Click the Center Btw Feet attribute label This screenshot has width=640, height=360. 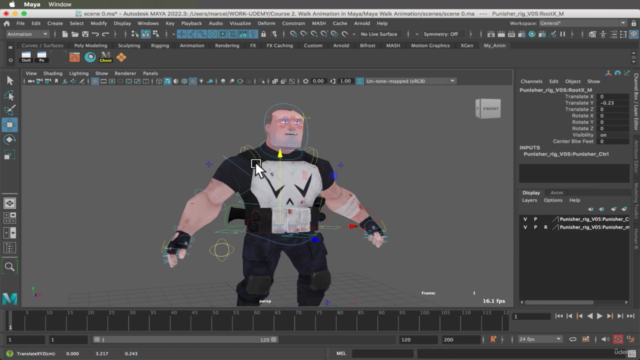[573, 141]
